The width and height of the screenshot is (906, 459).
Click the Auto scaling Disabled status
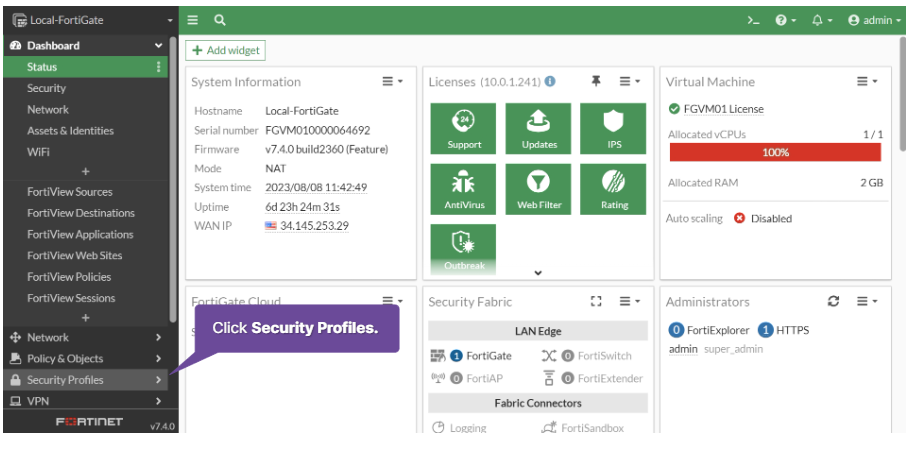click(763, 219)
